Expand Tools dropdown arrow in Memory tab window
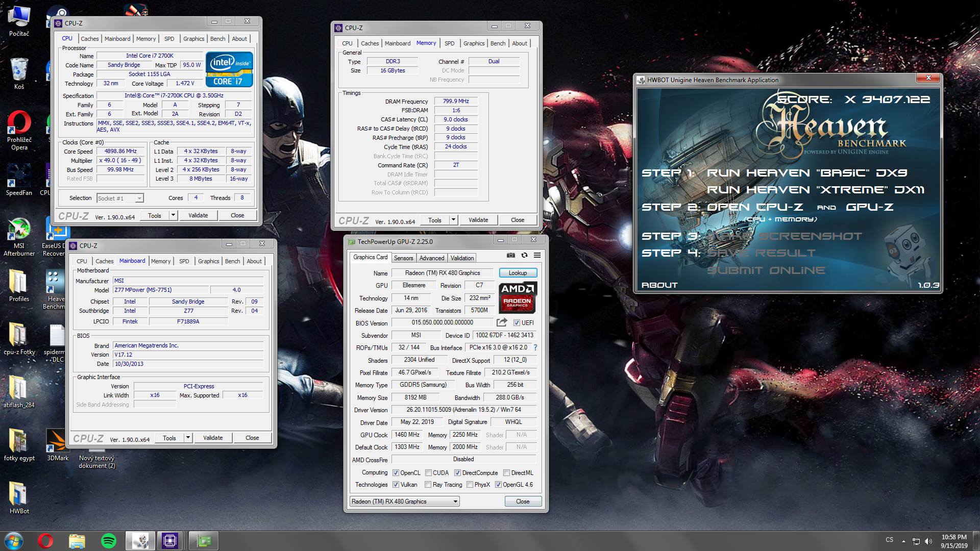 pyautogui.click(x=453, y=220)
